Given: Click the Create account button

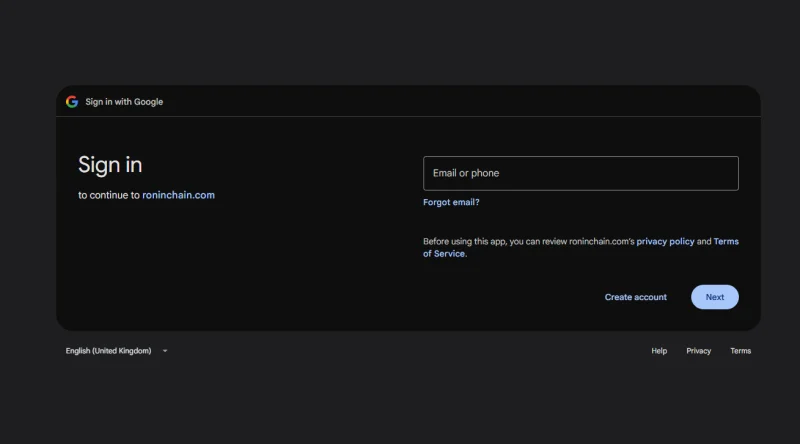Looking at the screenshot, I should 636,297.
